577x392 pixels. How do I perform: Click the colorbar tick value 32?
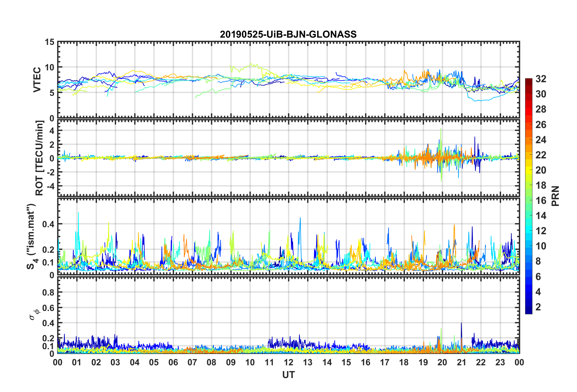pos(541,79)
